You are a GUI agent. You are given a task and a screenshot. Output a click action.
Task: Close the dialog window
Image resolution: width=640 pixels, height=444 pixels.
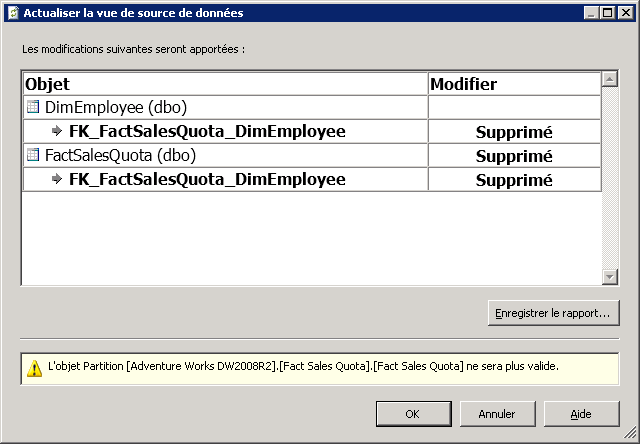626,13
